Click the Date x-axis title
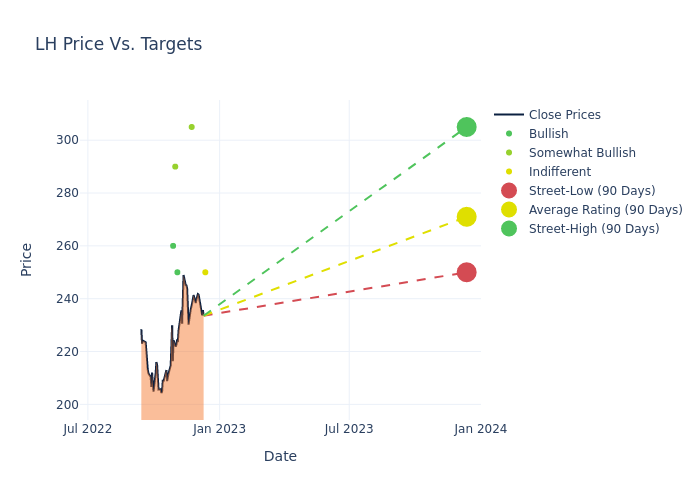Image resolution: width=700 pixels, height=500 pixels. pos(280,456)
